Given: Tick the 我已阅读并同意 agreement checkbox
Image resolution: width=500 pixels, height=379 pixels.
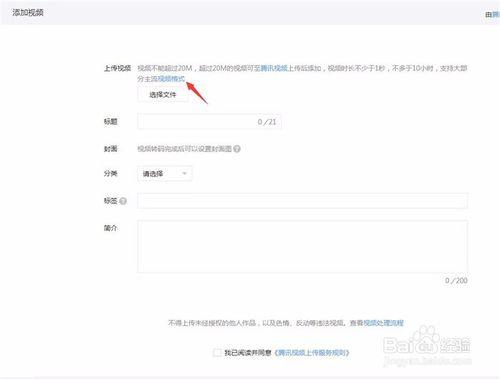Looking at the screenshot, I should (217, 353).
